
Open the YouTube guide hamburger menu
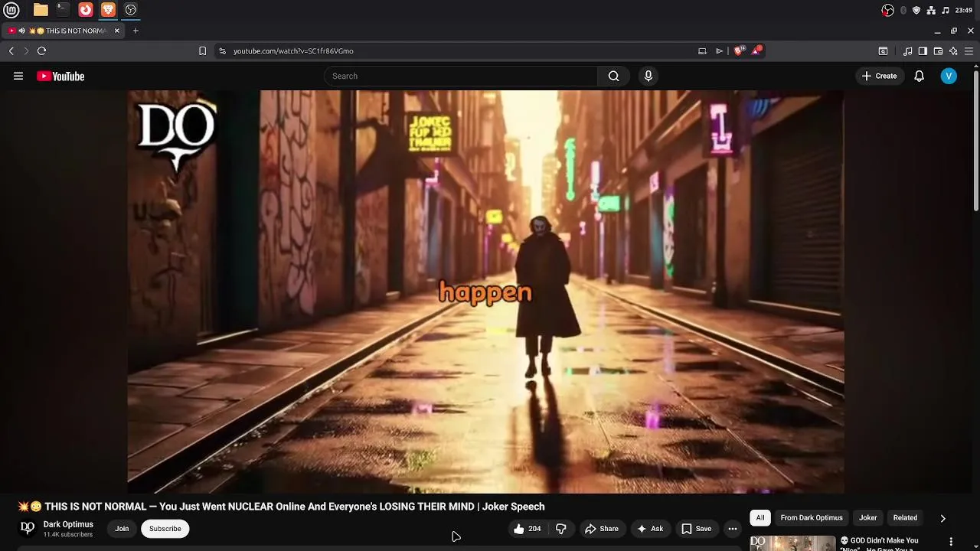click(x=18, y=76)
